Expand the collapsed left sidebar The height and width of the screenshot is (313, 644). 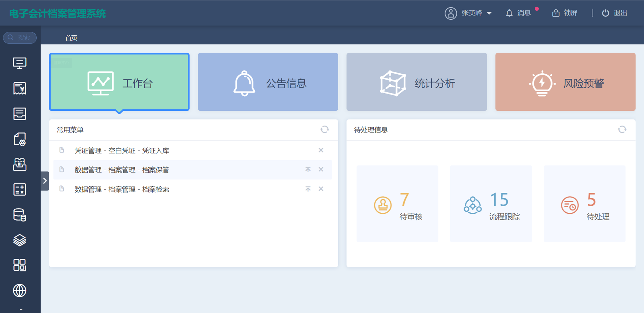click(x=45, y=181)
